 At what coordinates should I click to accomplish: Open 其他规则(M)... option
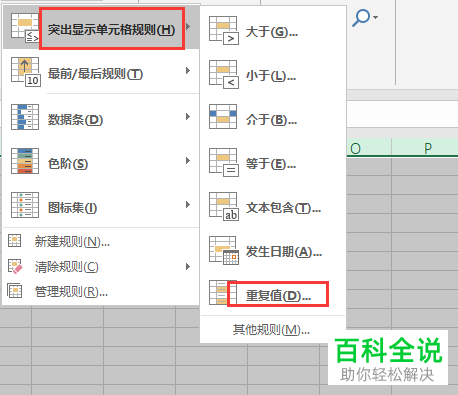coord(273,330)
